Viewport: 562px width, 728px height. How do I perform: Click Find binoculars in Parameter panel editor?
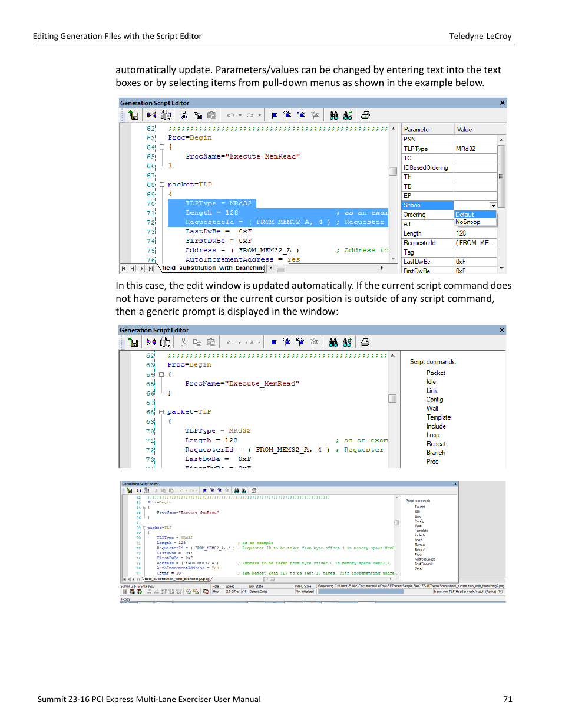(x=334, y=116)
